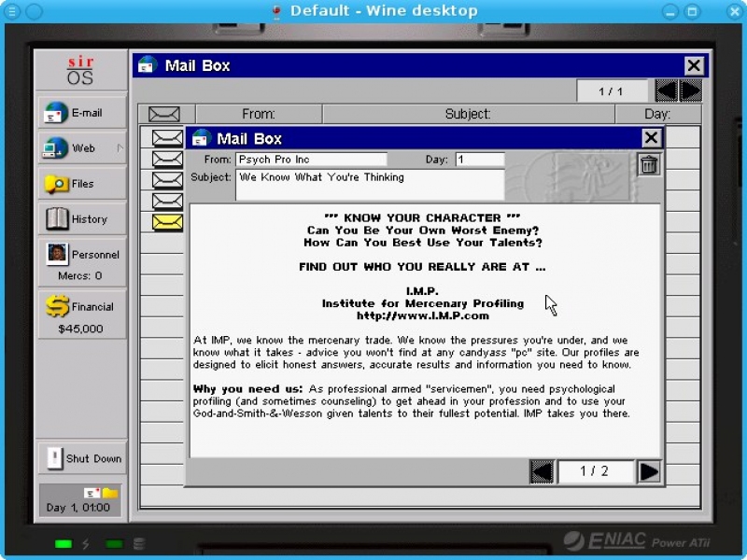Select the first envelope in mail list
The width and height of the screenshot is (747, 560).
pyautogui.click(x=168, y=138)
